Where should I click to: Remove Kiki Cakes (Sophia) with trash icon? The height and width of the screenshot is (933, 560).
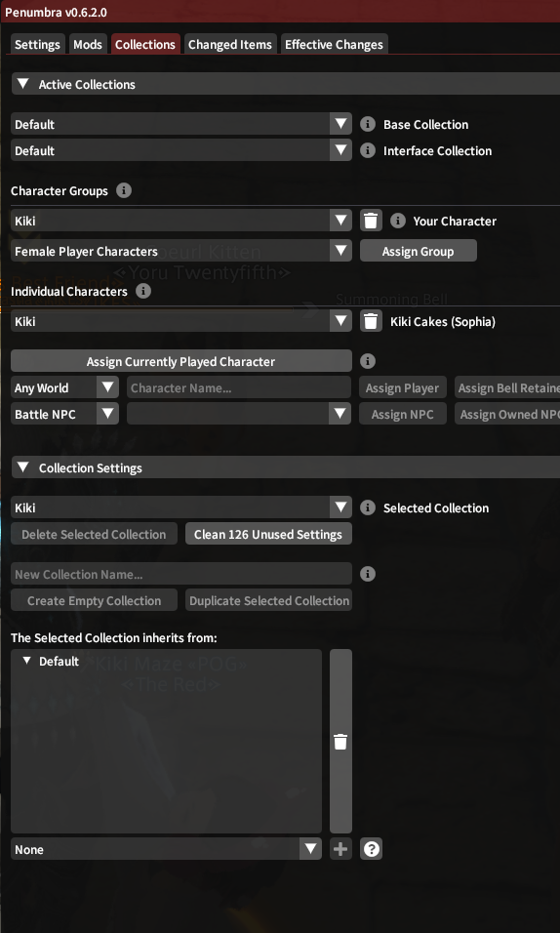point(371,321)
